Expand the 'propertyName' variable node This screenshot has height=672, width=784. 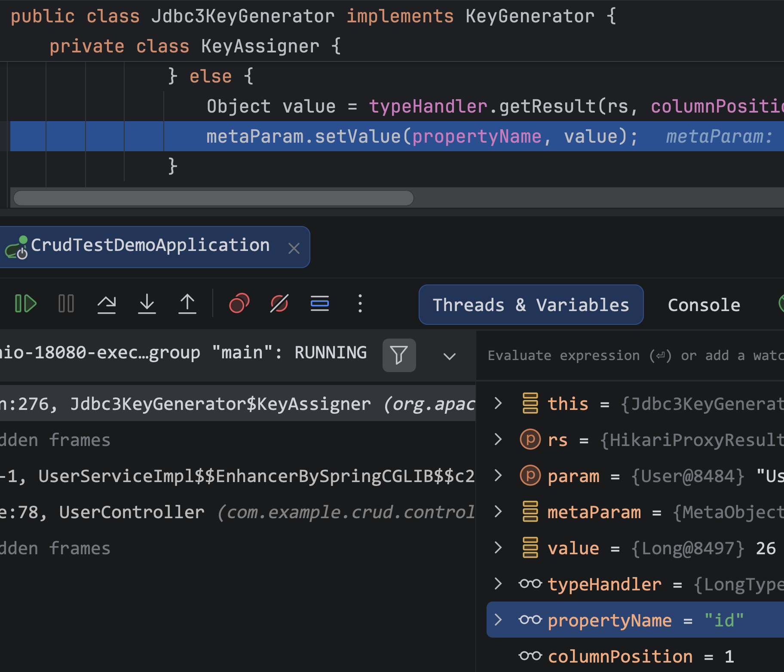(x=498, y=620)
